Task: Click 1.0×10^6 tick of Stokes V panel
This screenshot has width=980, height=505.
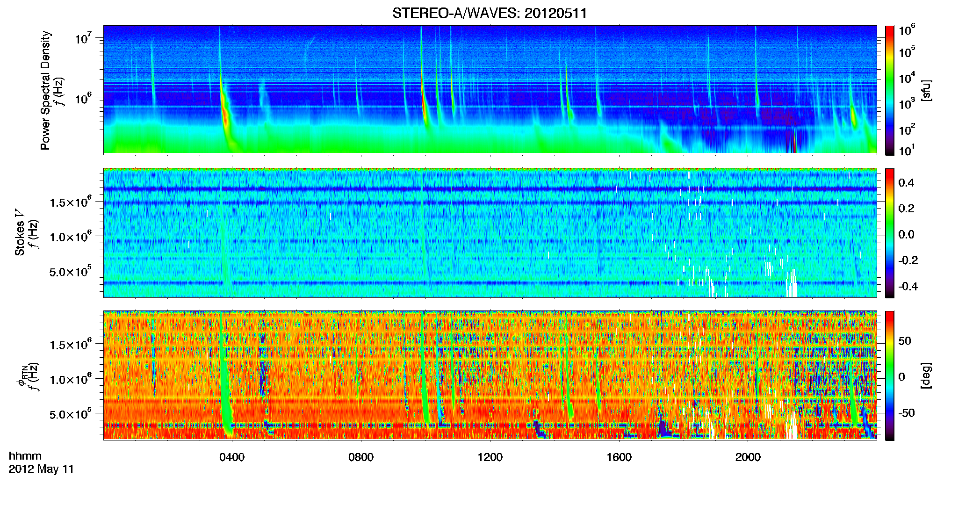Action: tap(71, 236)
